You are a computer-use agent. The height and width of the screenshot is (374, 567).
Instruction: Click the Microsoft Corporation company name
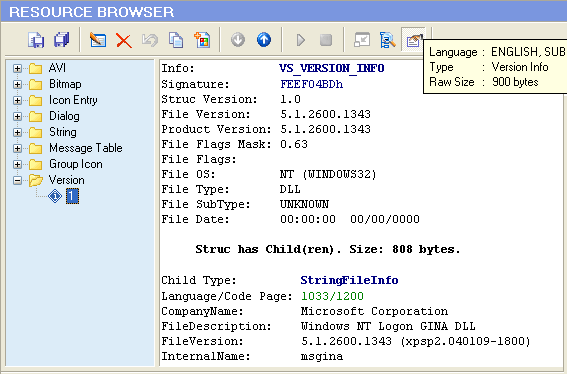[x=374, y=311]
